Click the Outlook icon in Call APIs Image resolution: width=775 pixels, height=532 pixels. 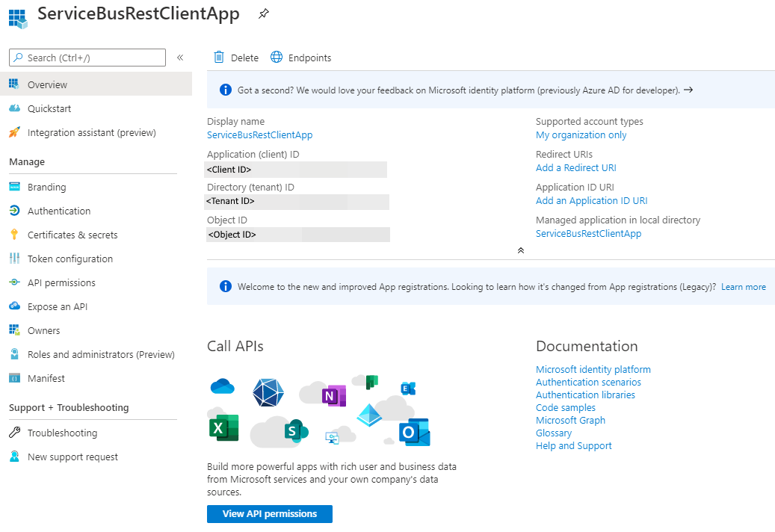coord(415,432)
